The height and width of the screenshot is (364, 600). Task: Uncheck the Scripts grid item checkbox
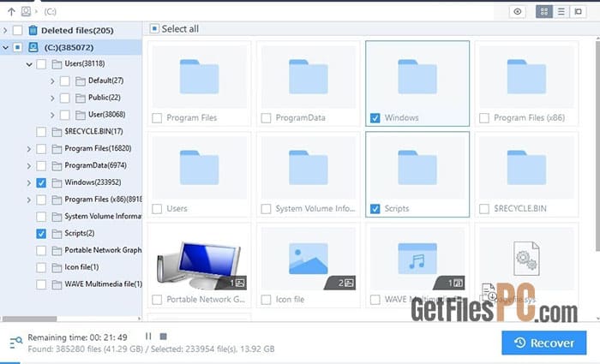coord(375,209)
